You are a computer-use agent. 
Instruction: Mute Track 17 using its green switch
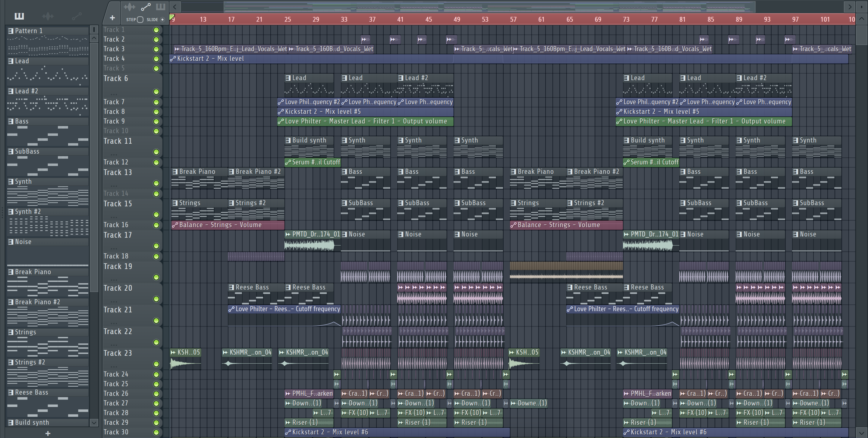point(156,246)
